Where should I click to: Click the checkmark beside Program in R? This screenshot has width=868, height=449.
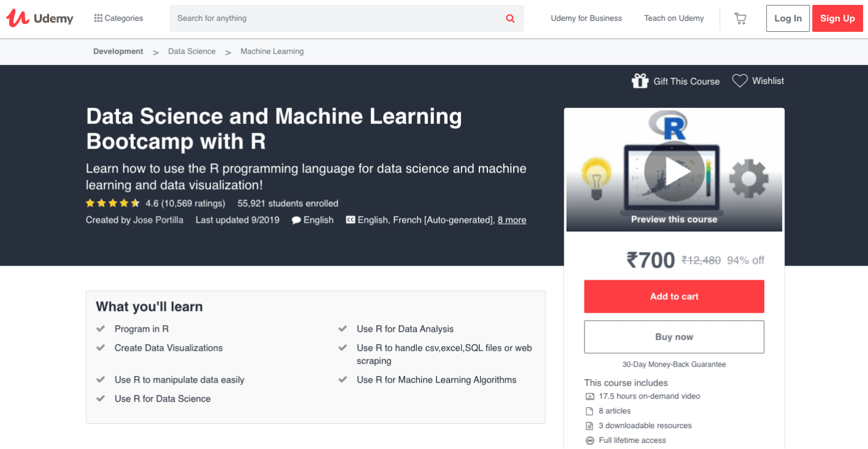coord(101,329)
